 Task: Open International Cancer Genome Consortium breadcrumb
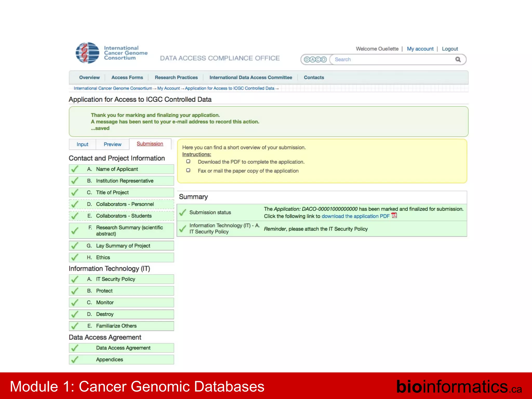click(113, 88)
